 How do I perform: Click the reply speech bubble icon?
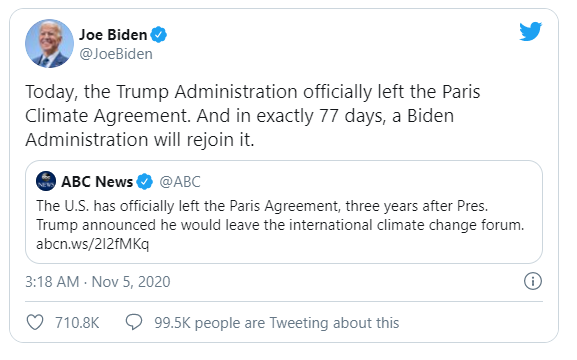(134, 322)
